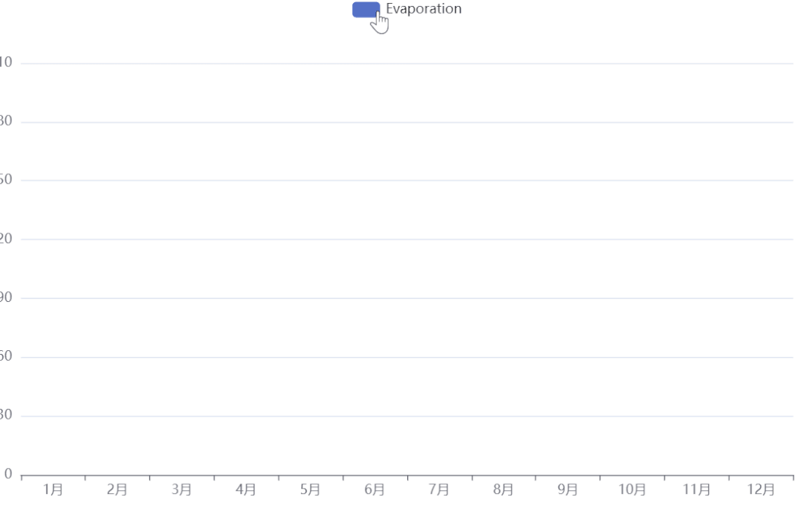Click the 10月 month label
Viewport: 812px width, 506px height.
(x=632, y=489)
